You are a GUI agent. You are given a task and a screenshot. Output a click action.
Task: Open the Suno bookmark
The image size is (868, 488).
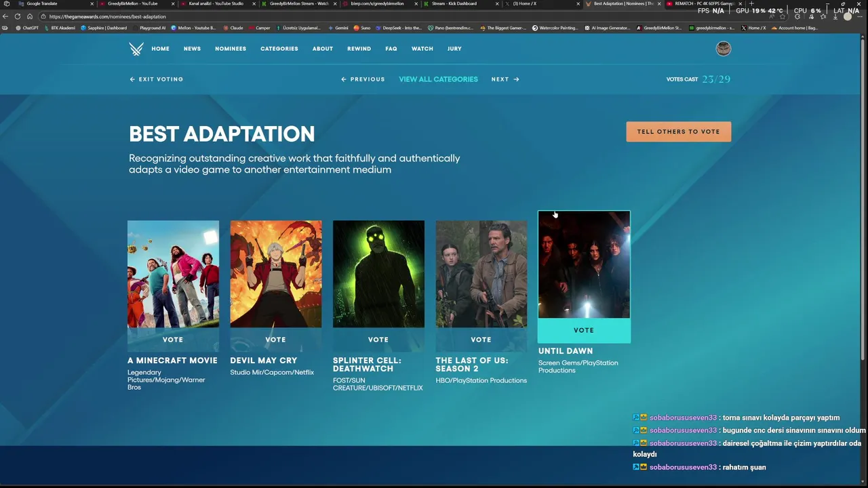click(x=362, y=28)
